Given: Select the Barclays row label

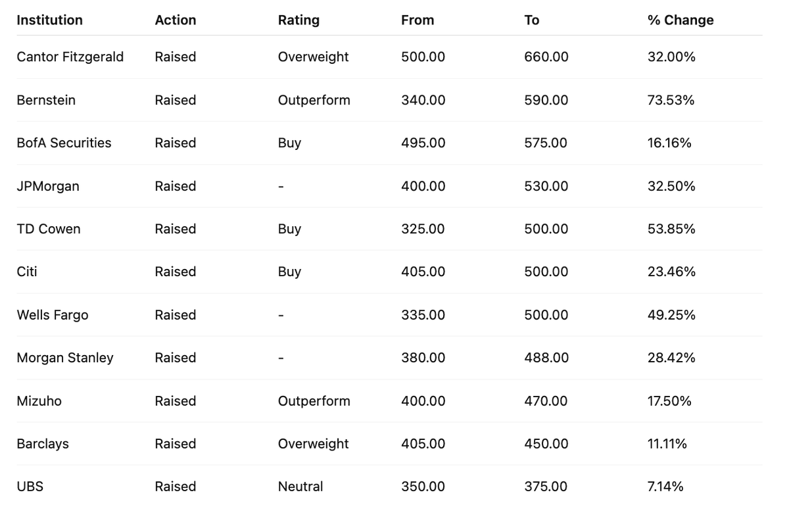Looking at the screenshot, I should tap(43, 444).
